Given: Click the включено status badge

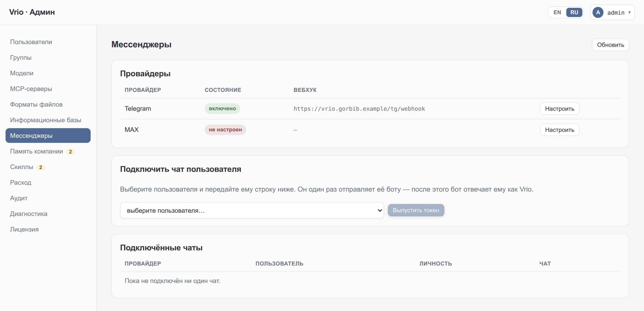Looking at the screenshot, I should pyautogui.click(x=222, y=109).
